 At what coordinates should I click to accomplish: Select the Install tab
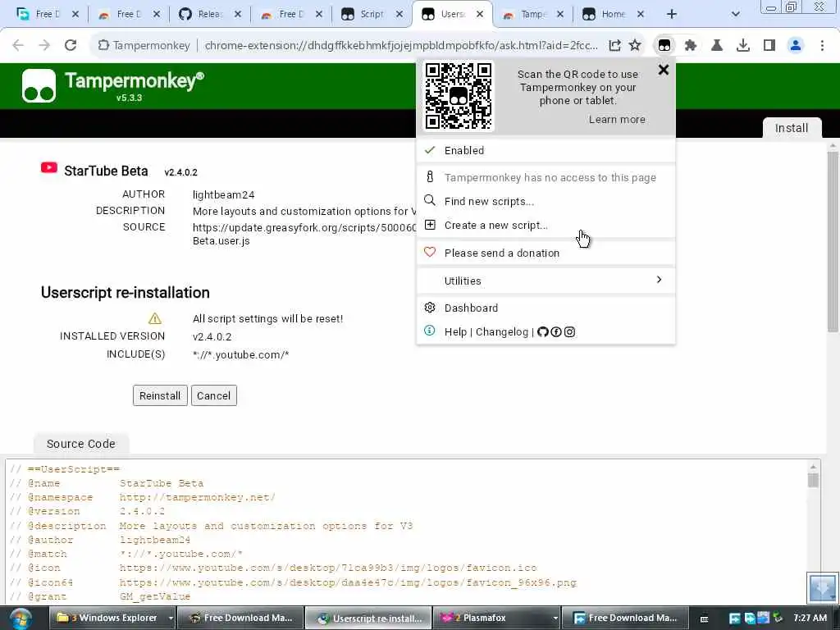(792, 128)
